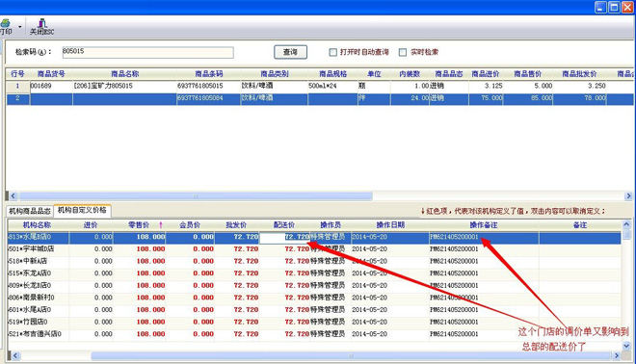Image resolution: width=636 pixels, height=364 pixels.
Task: Click upper grid's left scroll arrow
Action: (x=13, y=196)
